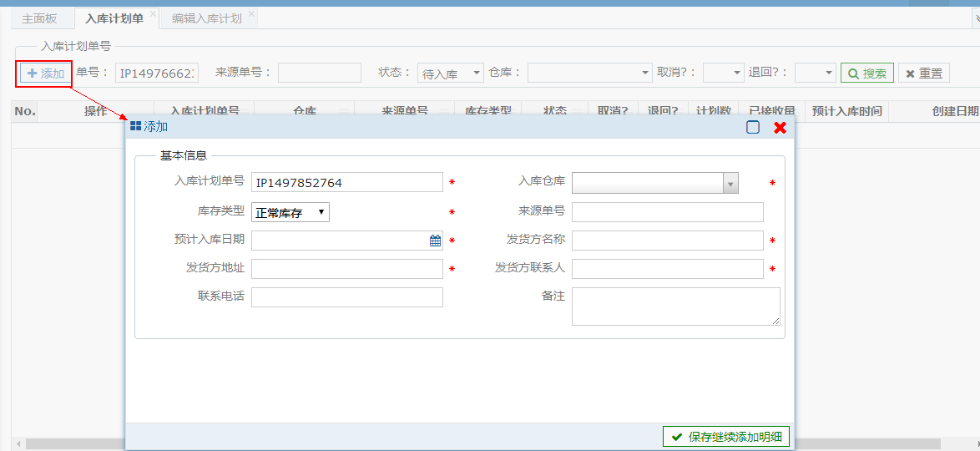The height and width of the screenshot is (451, 980).
Task: Click the 重置 button
Action: click(x=924, y=73)
